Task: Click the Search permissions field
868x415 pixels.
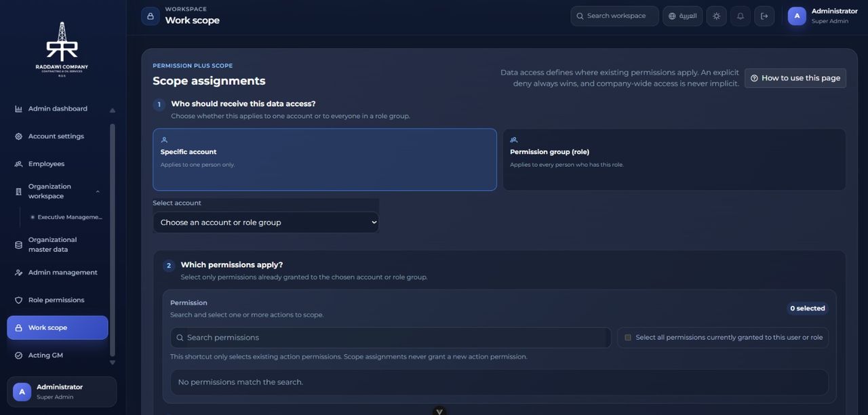Action: point(391,338)
